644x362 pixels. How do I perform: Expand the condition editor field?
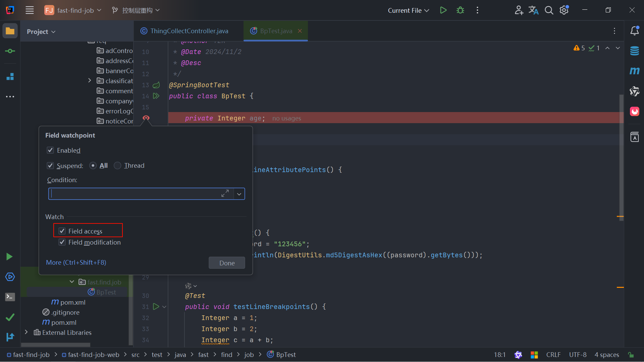pos(225,194)
